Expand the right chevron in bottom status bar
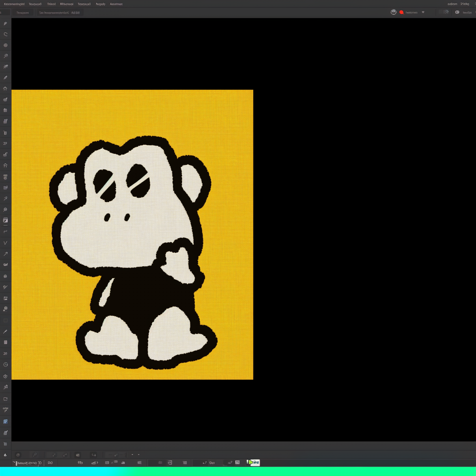Image resolution: width=476 pixels, height=476 pixels. coord(97,463)
